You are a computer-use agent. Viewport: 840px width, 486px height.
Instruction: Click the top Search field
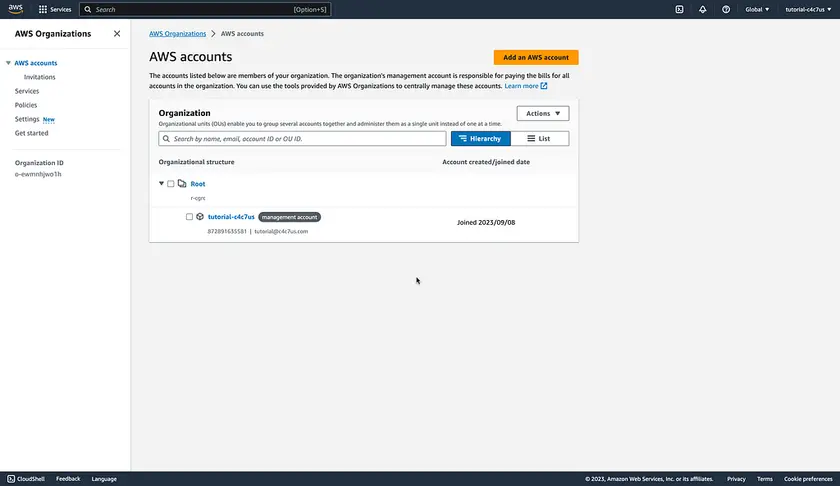pos(205,9)
